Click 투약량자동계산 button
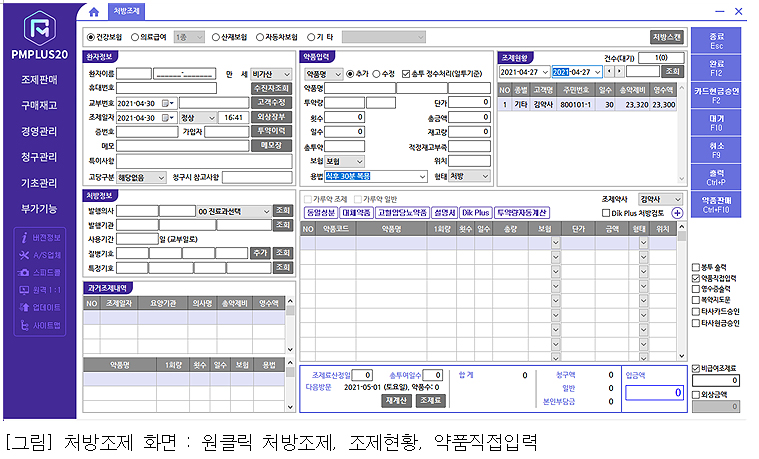Viewport: 759px width, 459px height. click(x=522, y=213)
